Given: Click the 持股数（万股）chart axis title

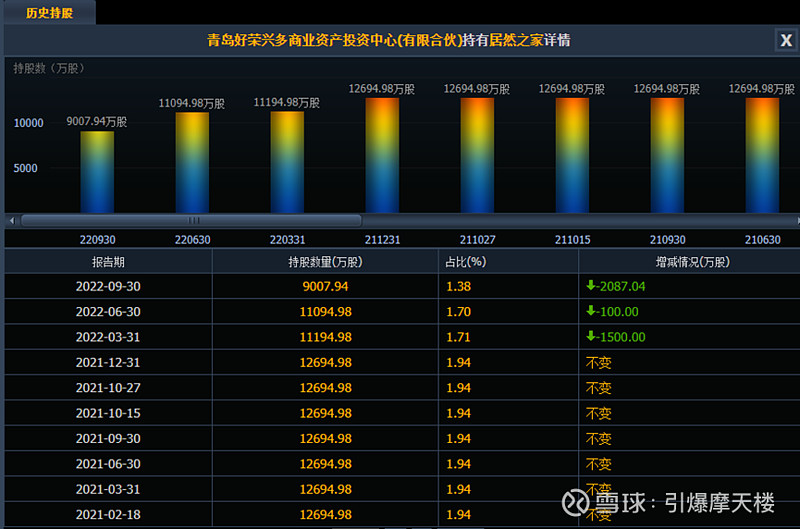Looking at the screenshot, I should (x=49, y=68).
